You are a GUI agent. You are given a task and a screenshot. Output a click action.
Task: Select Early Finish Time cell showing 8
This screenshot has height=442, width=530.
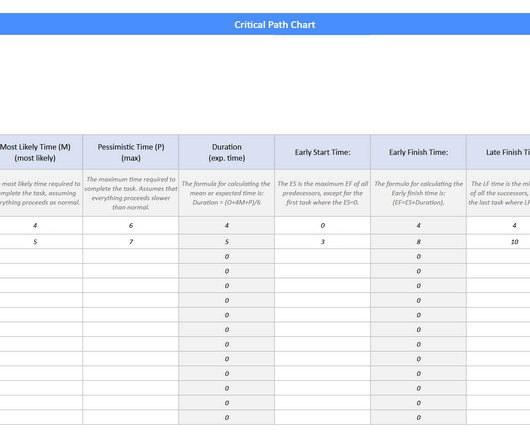click(418, 242)
